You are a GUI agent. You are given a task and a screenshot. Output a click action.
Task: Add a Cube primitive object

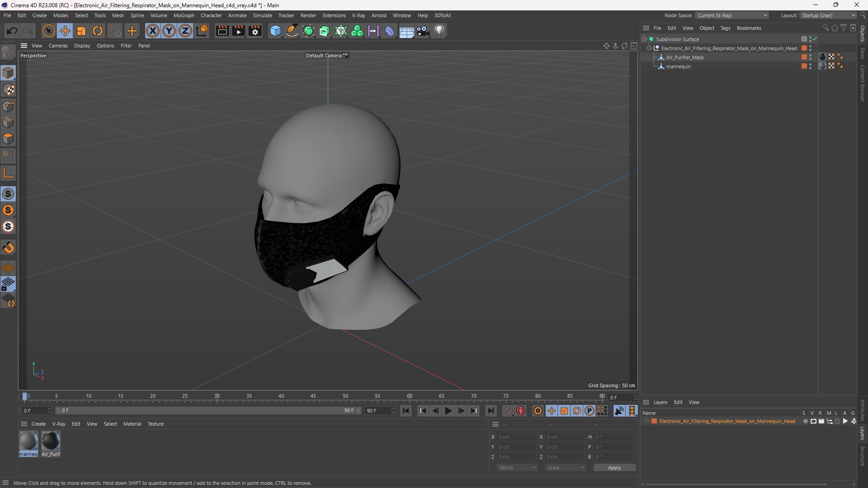click(x=275, y=31)
